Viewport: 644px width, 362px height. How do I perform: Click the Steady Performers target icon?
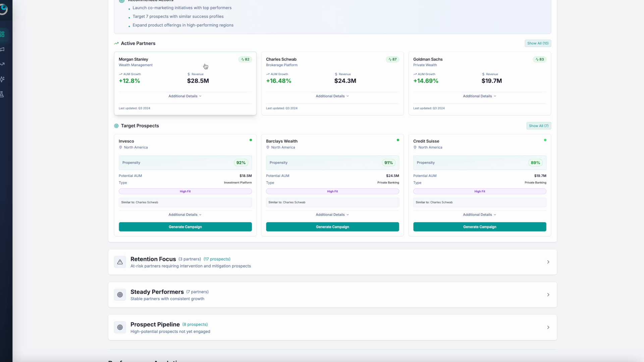(x=120, y=295)
